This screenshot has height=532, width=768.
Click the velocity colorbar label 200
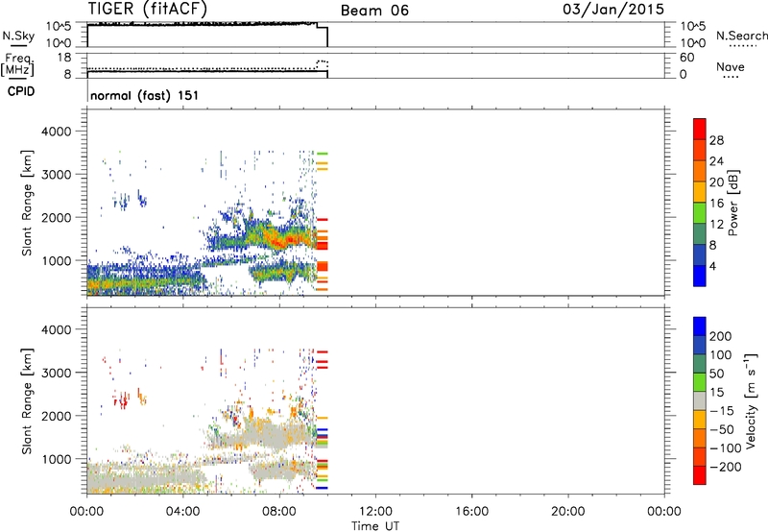click(x=721, y=336)
